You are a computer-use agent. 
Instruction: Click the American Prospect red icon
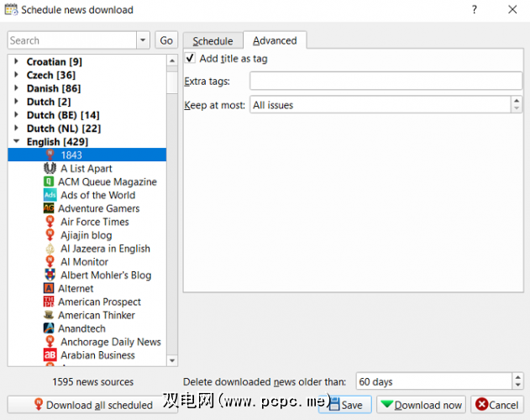[49, 302]
